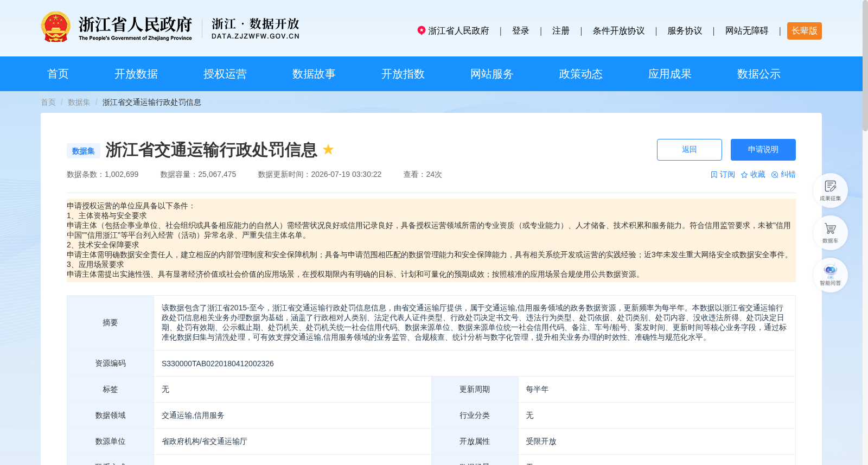Viewport: 868px width, 465px height.
Task: Click the 数据集 breadcrumb link
Action: pyautogui.click(x=79, y=102)
